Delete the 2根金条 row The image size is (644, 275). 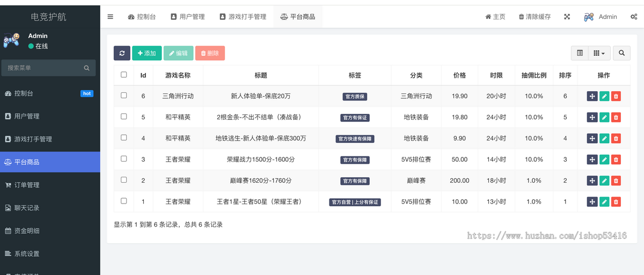616,117
